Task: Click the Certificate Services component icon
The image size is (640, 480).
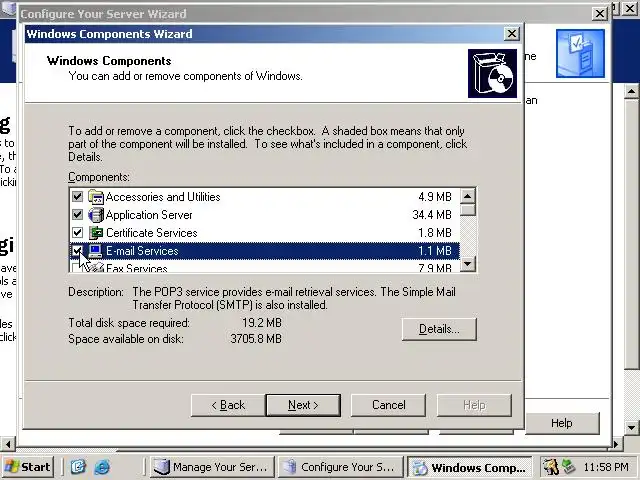Action: coord(96,233)
